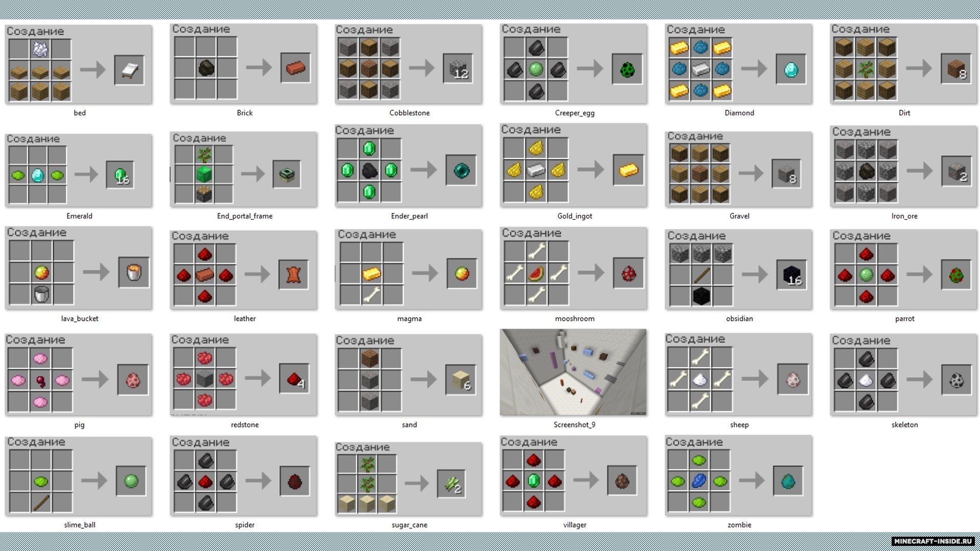Click the spider spawn egg result
This screenshot has height=551, width=980.
(295, 481)
